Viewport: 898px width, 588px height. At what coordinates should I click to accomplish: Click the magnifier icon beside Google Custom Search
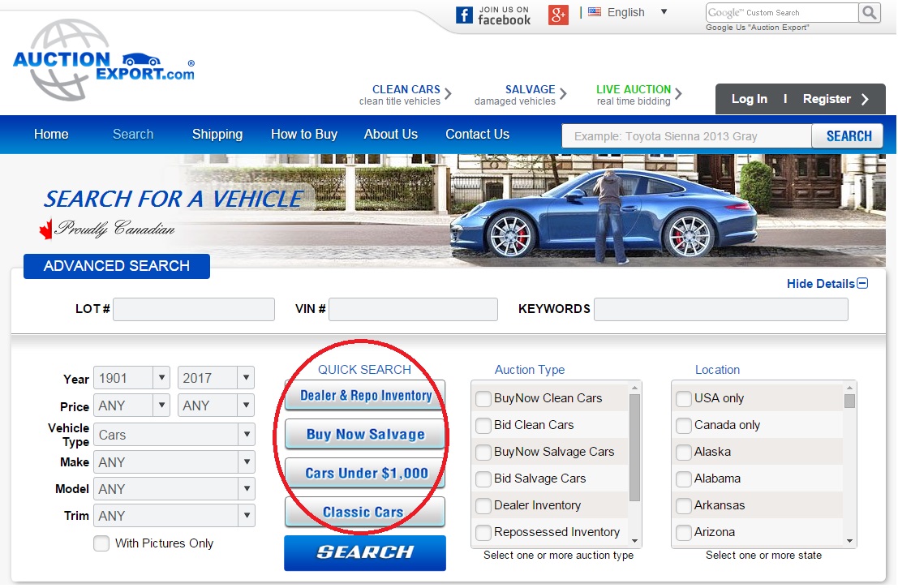(x=870, y=12)
